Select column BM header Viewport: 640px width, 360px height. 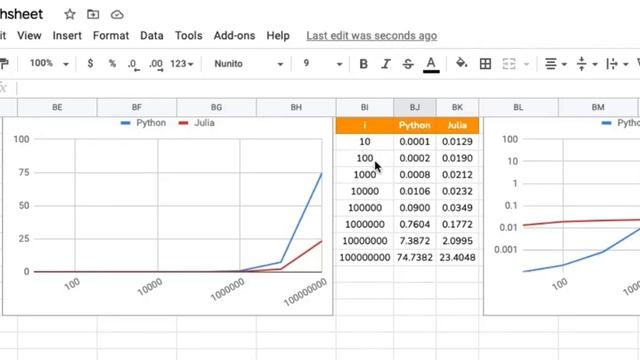(598, 107)
